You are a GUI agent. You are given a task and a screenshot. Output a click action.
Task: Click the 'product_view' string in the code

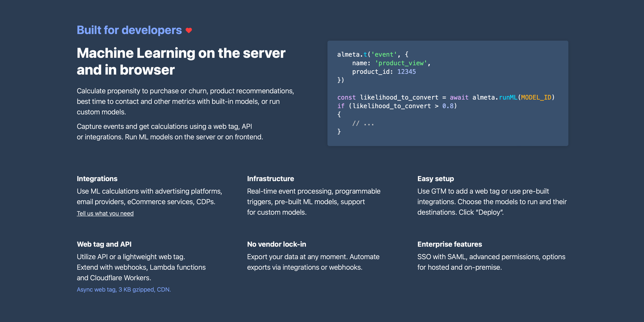click(401, 63)
